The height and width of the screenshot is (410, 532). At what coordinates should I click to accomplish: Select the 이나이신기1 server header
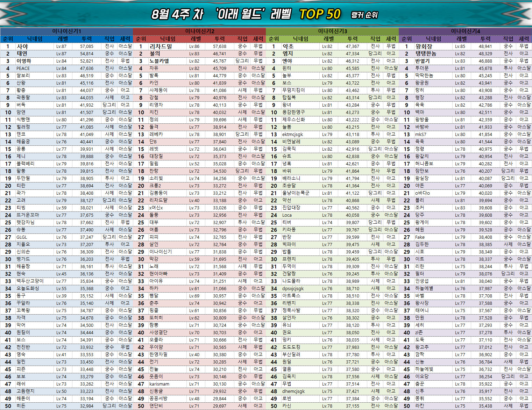point(66,31)
